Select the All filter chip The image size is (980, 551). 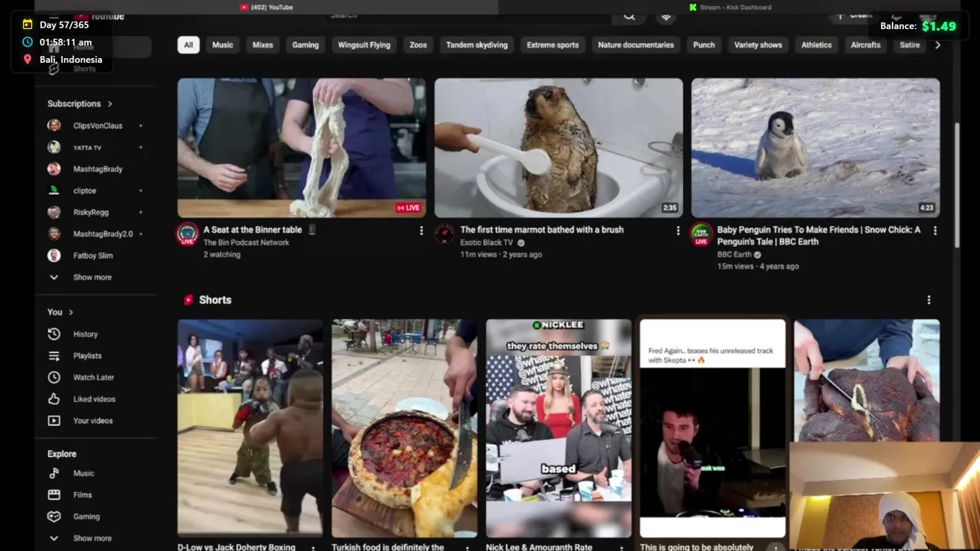click(x=188, y=45)
